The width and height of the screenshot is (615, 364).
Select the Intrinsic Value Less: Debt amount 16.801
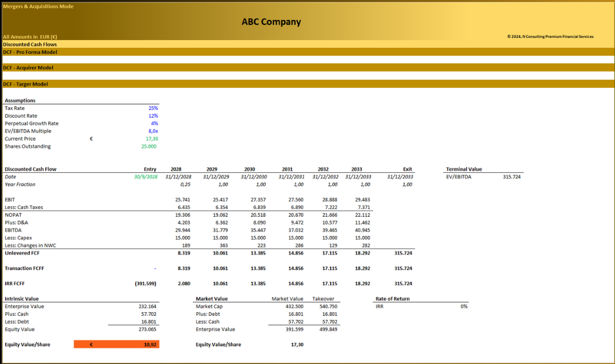(148, 322)
